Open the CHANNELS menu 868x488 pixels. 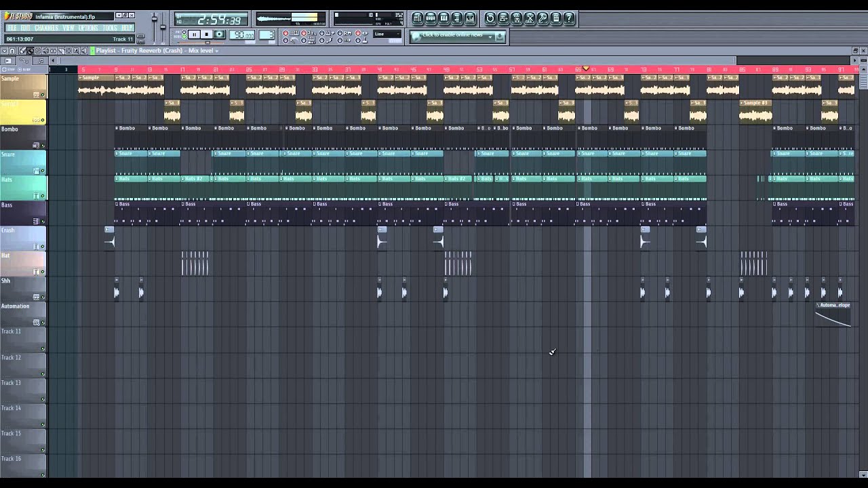coord(46,28)
